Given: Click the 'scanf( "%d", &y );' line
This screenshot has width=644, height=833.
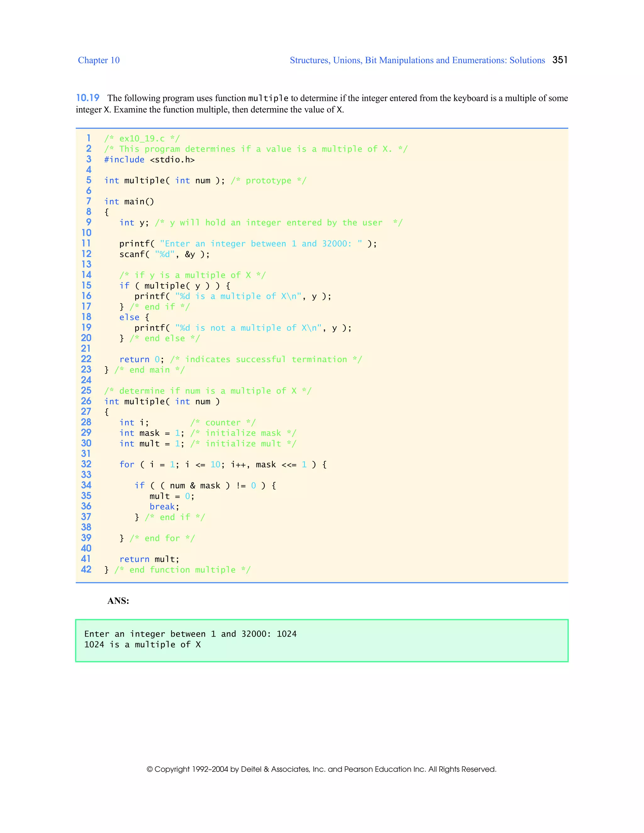Looking at the screenshot, I should pyautogui.click(x=164, y=254).
